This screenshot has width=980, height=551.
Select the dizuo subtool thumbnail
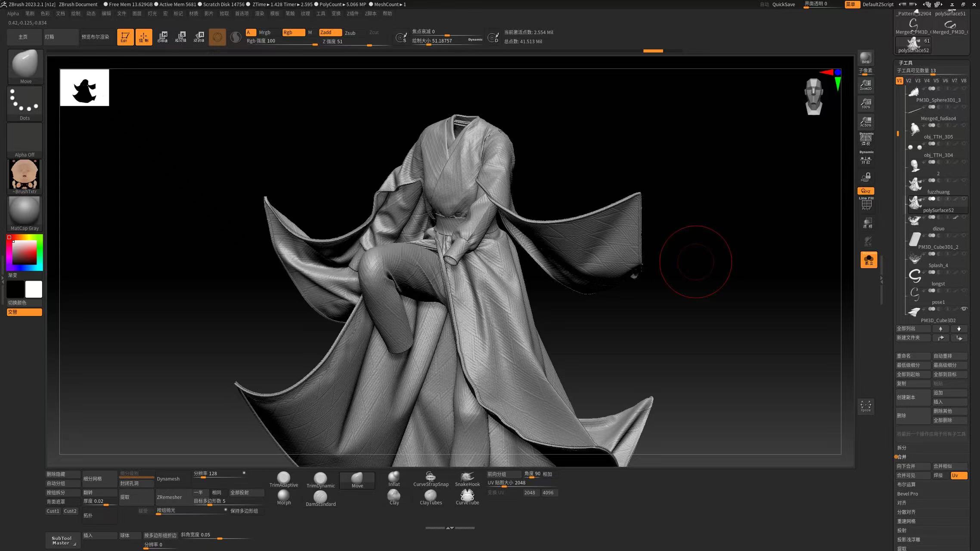pos(915,221)
